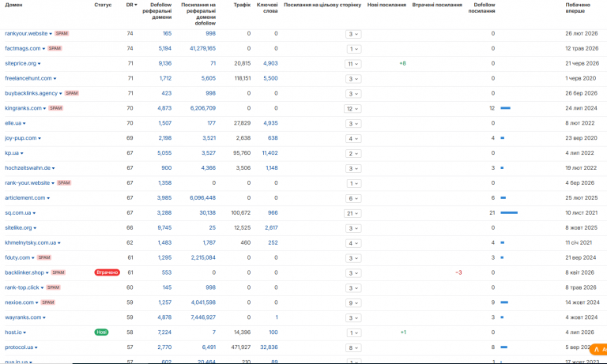
Task: Click traffic value 471,927 for protocol.ua
Action: click(241, 347)
